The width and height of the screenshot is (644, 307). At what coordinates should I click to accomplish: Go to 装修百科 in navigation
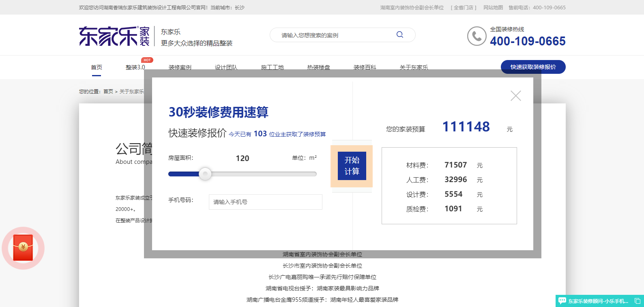tap(365, 67)
